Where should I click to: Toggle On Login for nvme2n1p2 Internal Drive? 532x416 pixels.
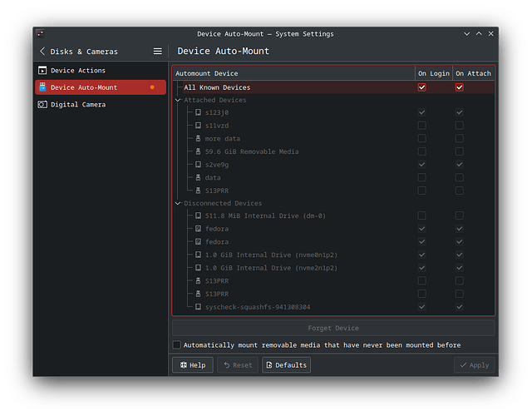click(x=421, y=268)
